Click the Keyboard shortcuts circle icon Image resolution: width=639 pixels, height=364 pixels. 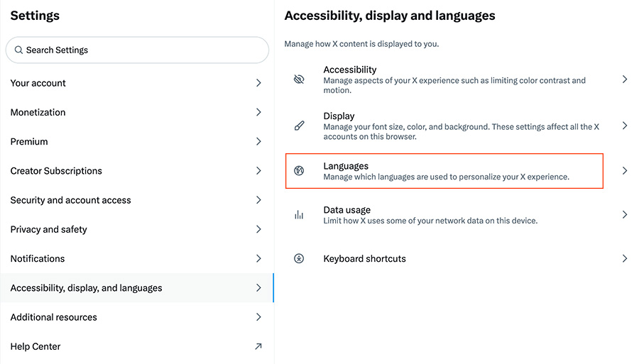pos(299,258)
